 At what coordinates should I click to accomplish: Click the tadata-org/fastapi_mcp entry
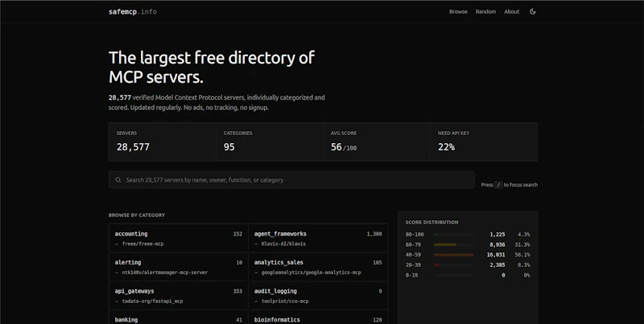pos(152,301)
